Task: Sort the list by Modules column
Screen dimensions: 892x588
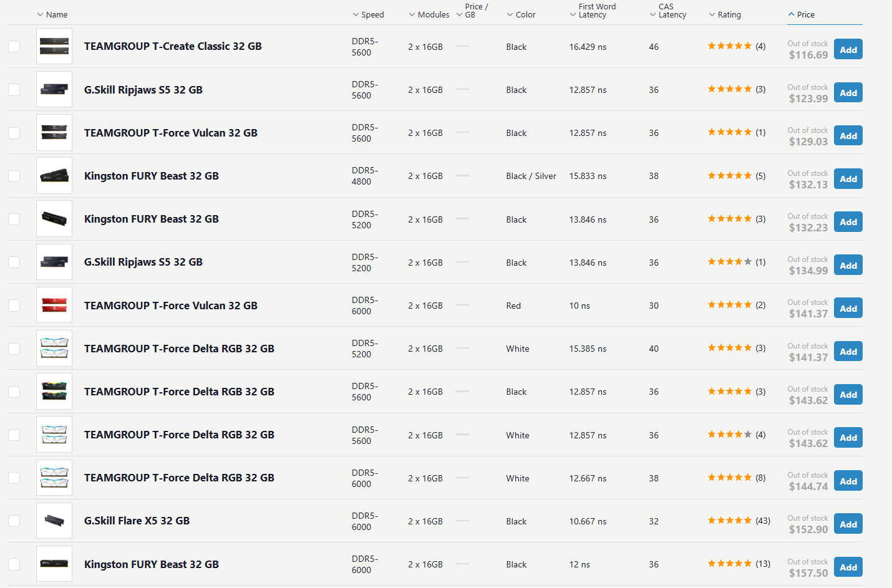Action: click(429, 14)
